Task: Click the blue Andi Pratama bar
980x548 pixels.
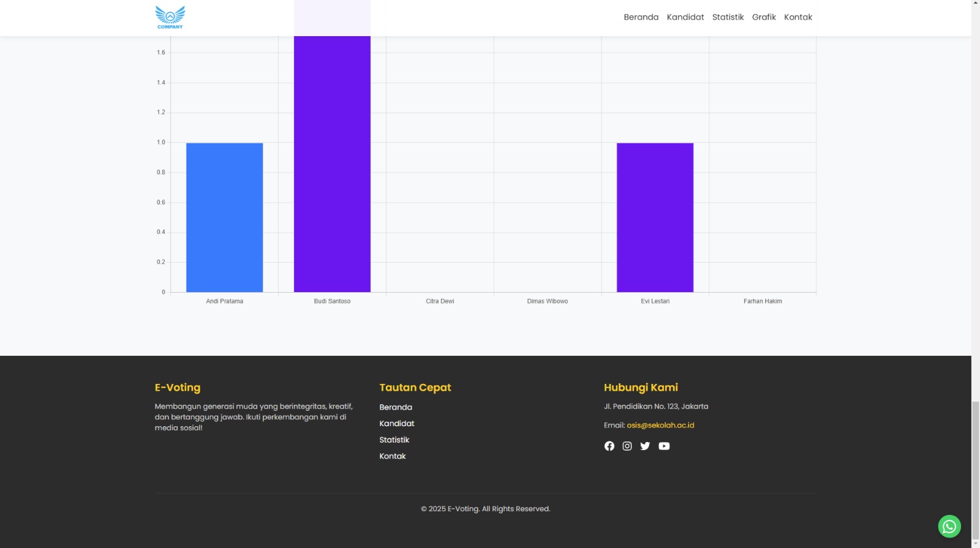Action: [x=224, y=217]
